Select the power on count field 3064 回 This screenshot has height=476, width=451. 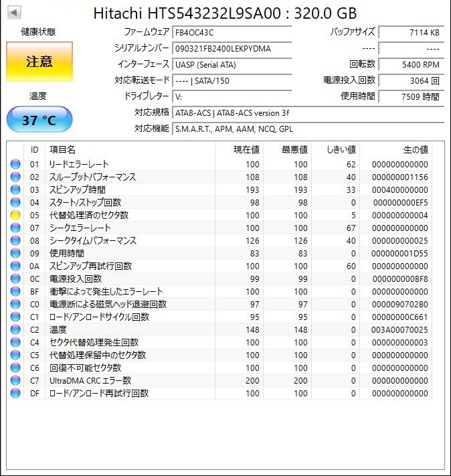412,81
